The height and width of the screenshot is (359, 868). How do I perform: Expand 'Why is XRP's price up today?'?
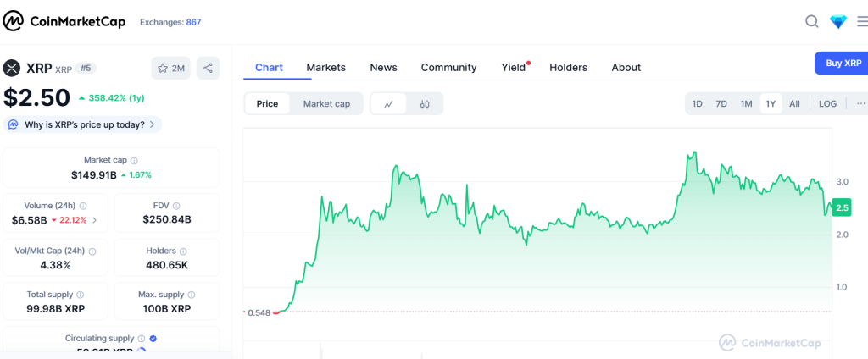point(82,124)
